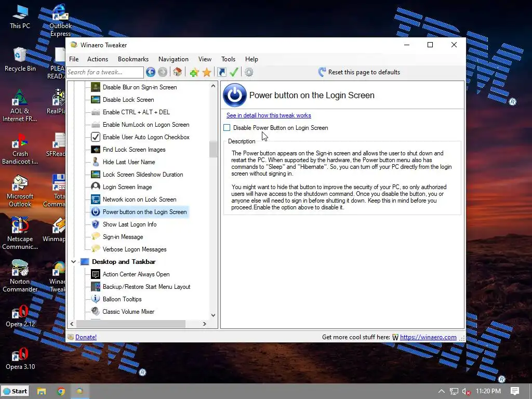
Task: Open settings with the gear toolbar icon
Action: coord(249,72)
